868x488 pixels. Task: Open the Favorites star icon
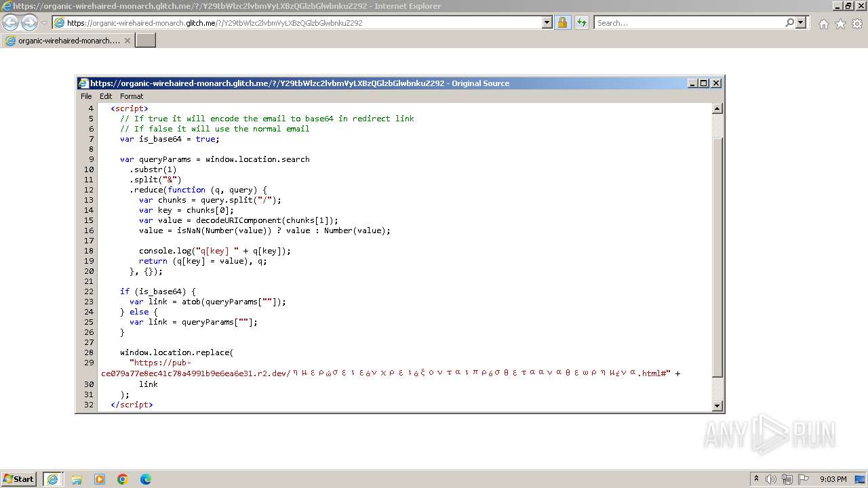[x=840, y=24]
